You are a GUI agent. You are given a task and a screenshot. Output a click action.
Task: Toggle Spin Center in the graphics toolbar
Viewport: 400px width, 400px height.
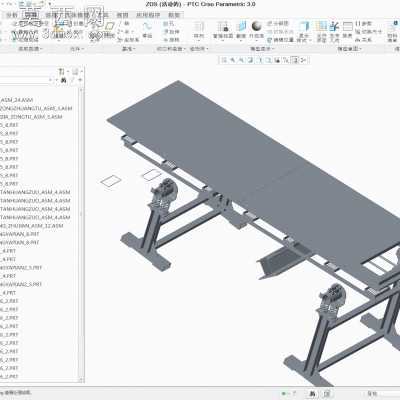303,60
